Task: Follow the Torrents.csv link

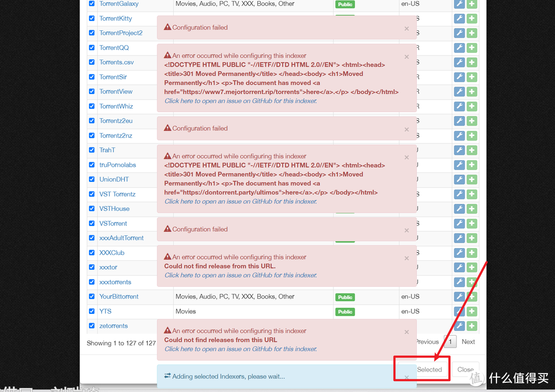Action: coord(117,62)
